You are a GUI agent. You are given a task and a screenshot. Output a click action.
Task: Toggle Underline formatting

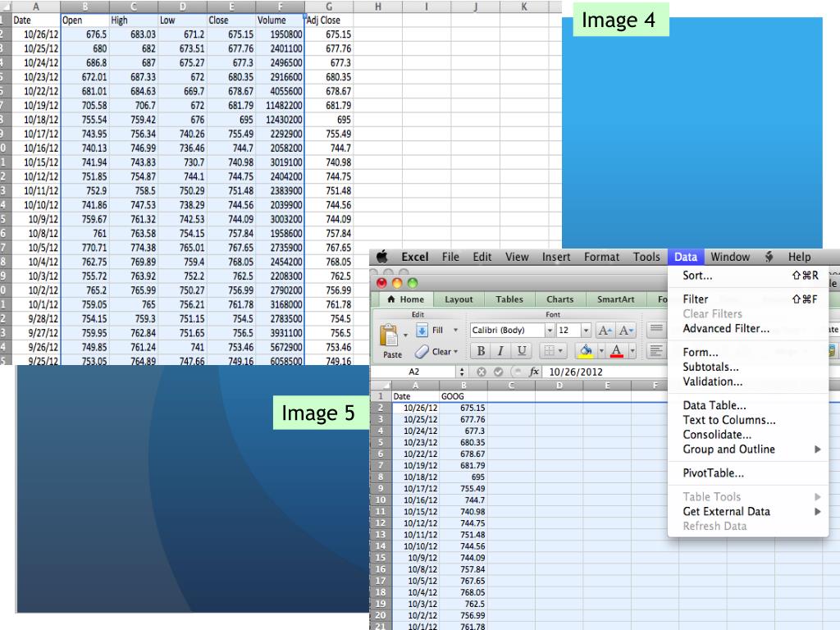click(x=521, y=351)
